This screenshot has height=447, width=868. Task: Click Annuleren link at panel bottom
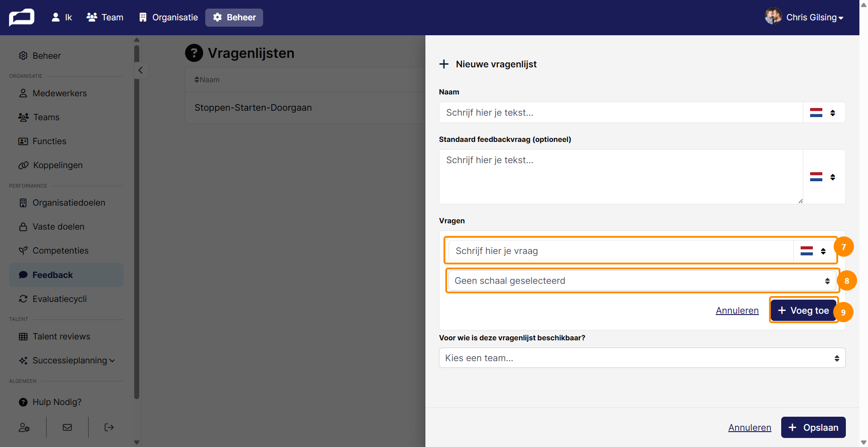point(750,428)
